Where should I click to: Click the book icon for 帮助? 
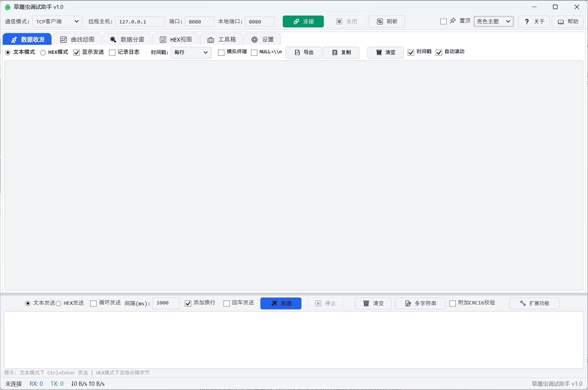(x=561, y=22)
